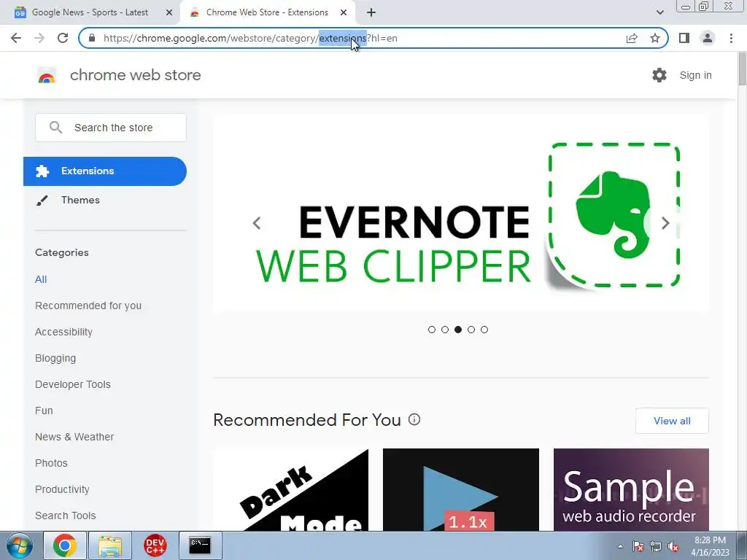Share this page via the share icon
The height and width of the screenshot is (560, 747).
click(632, 38)
